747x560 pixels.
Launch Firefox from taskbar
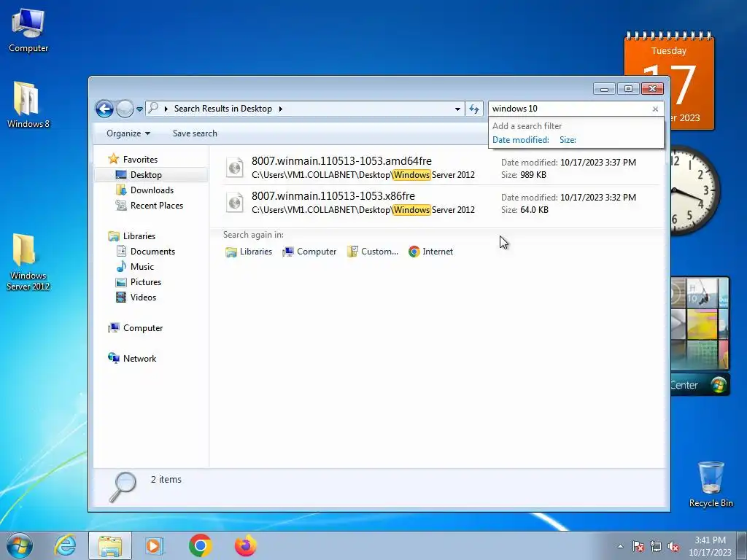pyautogui.click(x=246, y=545)
